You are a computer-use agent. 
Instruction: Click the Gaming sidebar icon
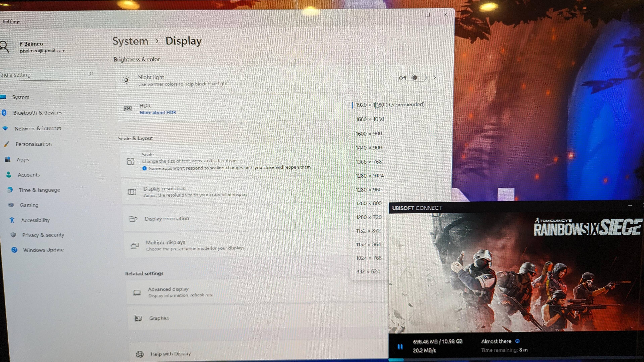[11, 205]
